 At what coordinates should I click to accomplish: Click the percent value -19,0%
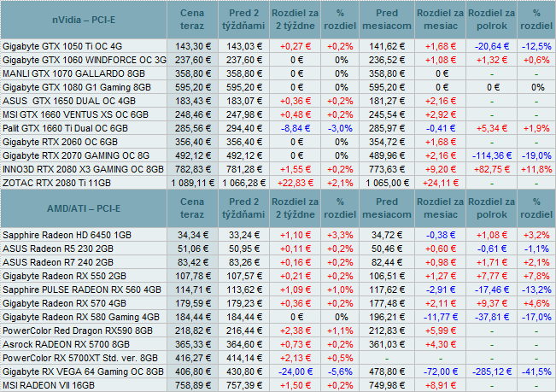click(536, 155)
